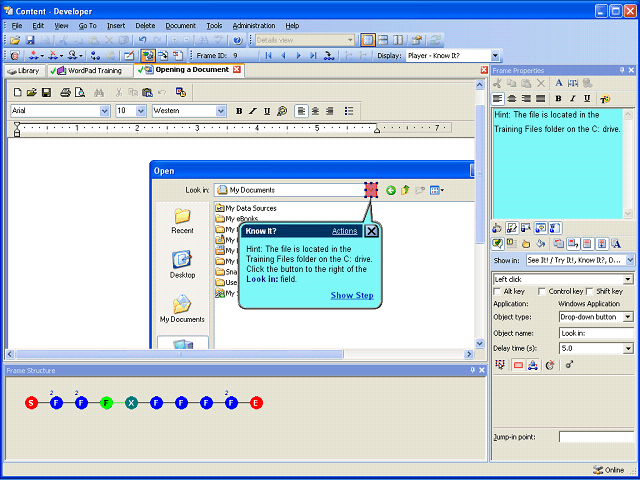Click the Undo arrow icon
Screen dimensions: 640x480
(x=142, y=40)
